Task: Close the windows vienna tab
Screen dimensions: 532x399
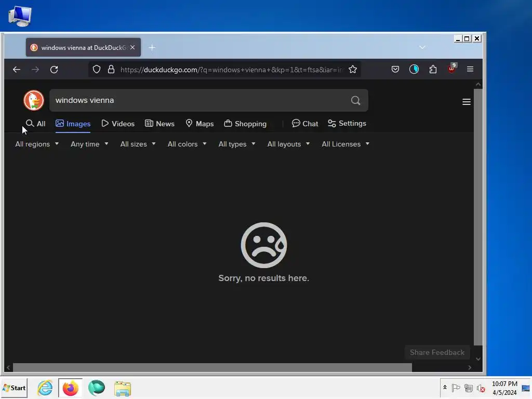Action: point(132,47)
